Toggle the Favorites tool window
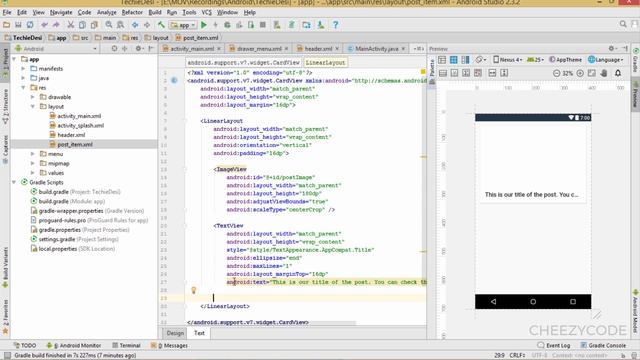Image resolution: width=640 pixels, height=360 pixels. 5,316
